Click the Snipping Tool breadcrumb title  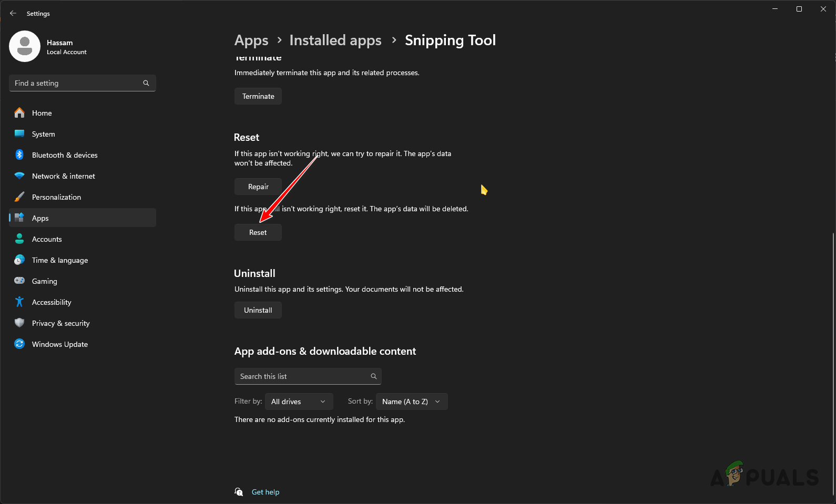450,40
